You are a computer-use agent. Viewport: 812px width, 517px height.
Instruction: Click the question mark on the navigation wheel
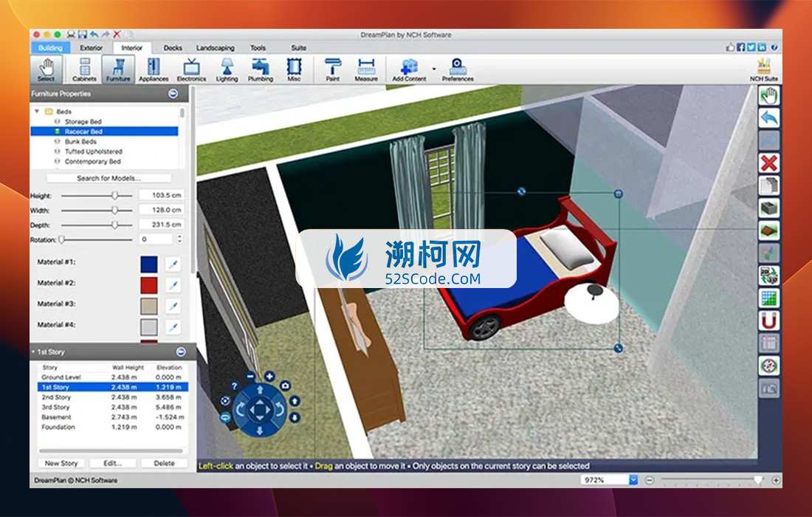pos(234,386)
